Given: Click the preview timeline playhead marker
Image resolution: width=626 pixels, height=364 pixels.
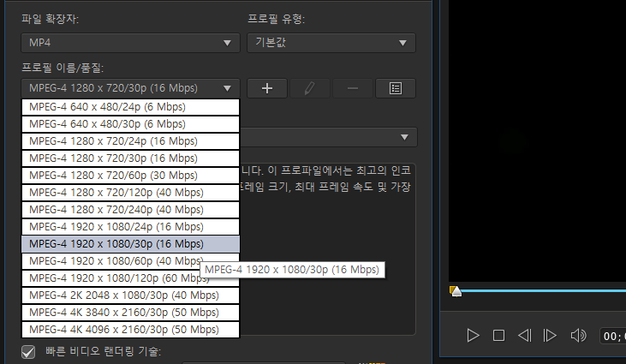Looking at the screenshot, I should click(x=456, y=291).
